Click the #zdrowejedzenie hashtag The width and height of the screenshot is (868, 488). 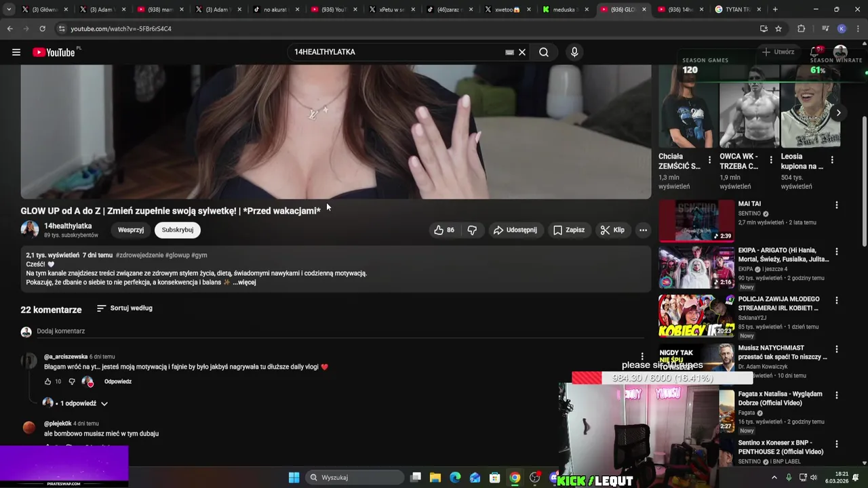(x=139, y=256)
